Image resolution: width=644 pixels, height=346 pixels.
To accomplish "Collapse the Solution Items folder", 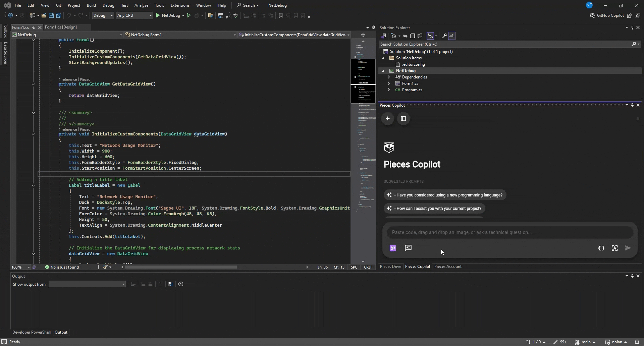I will (x=383, y=58).
